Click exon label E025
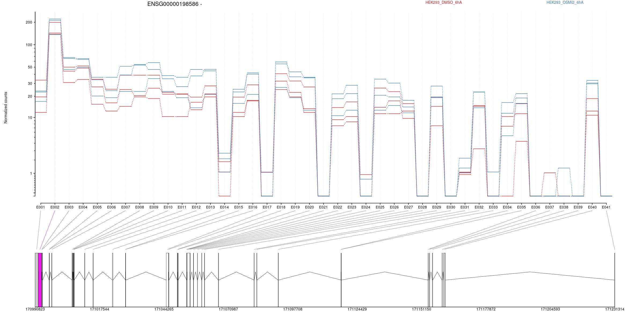This screenshot has width=644, height=322. click(380, 207)
